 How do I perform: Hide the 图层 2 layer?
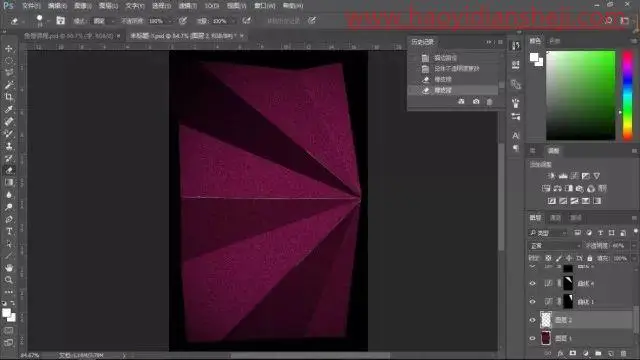tap(533, 320)
